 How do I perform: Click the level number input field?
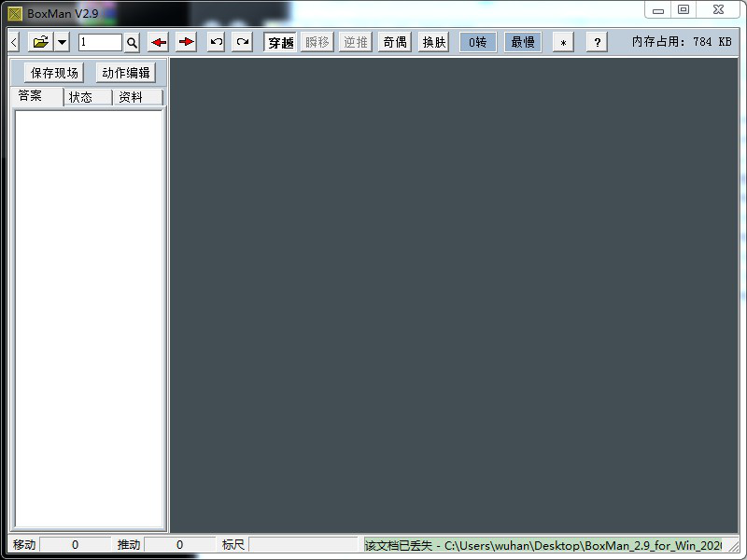(x=100, y=42)
